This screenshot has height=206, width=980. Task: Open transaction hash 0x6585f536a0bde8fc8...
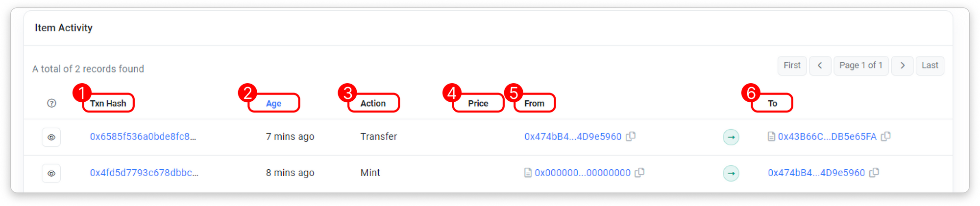(x=143, y=137)
